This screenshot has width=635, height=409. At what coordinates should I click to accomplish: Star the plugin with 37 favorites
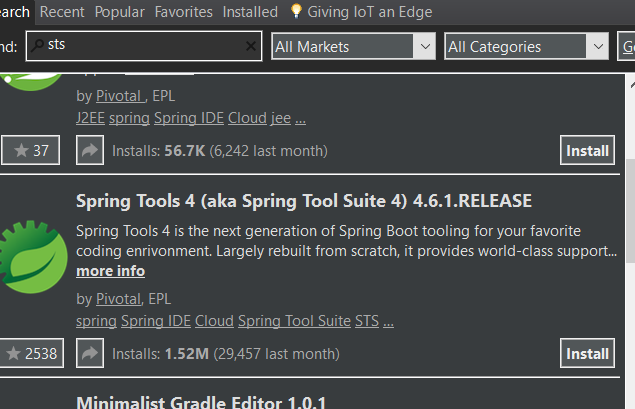coord(29,151)
